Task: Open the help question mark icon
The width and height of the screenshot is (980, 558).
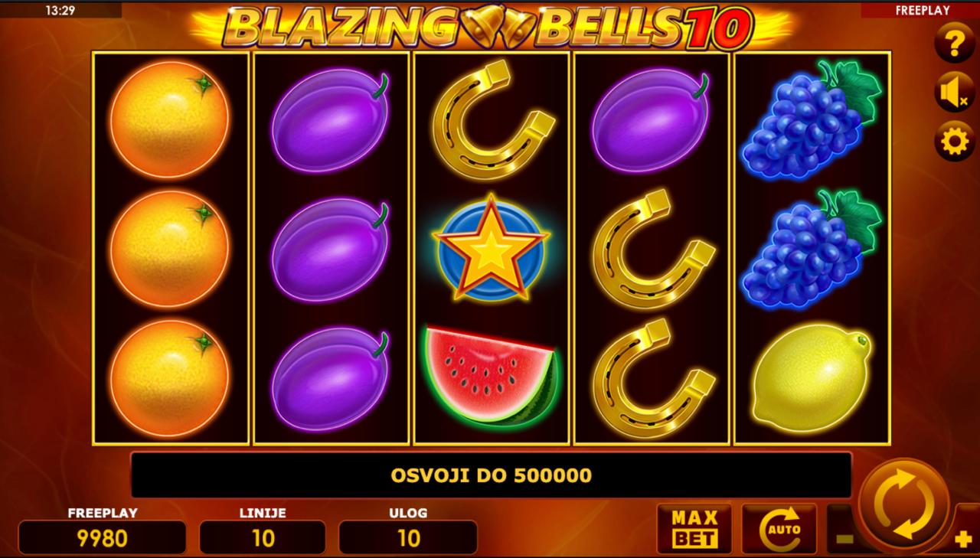Action: click(955, 44)
